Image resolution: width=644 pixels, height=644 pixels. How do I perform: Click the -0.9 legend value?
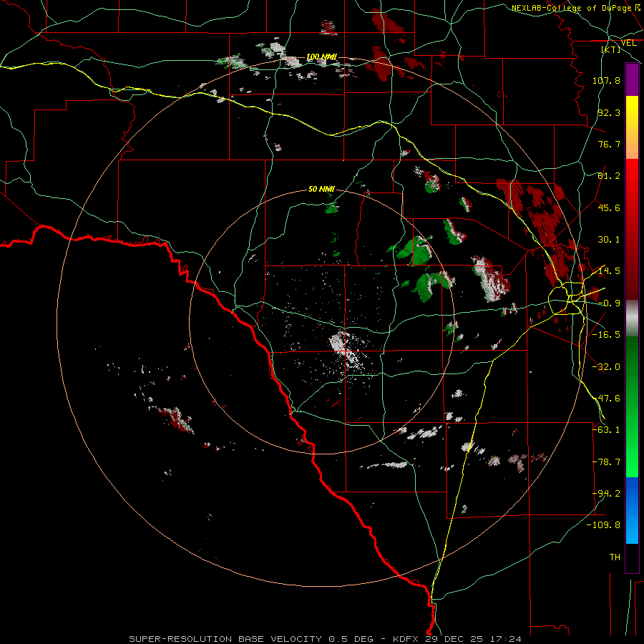tap(609, 303)
